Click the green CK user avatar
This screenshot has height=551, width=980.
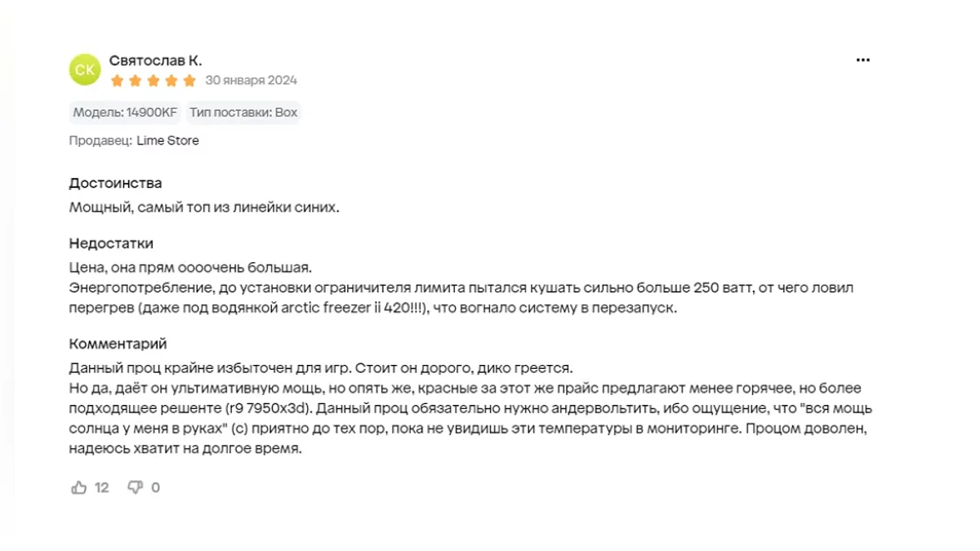85,69
